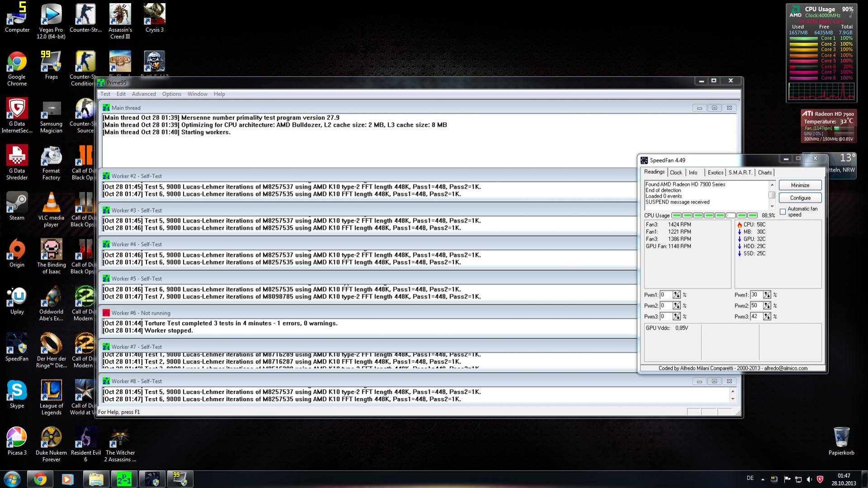
Task: Open G Data Shredder icon
Action: (17, 162)
